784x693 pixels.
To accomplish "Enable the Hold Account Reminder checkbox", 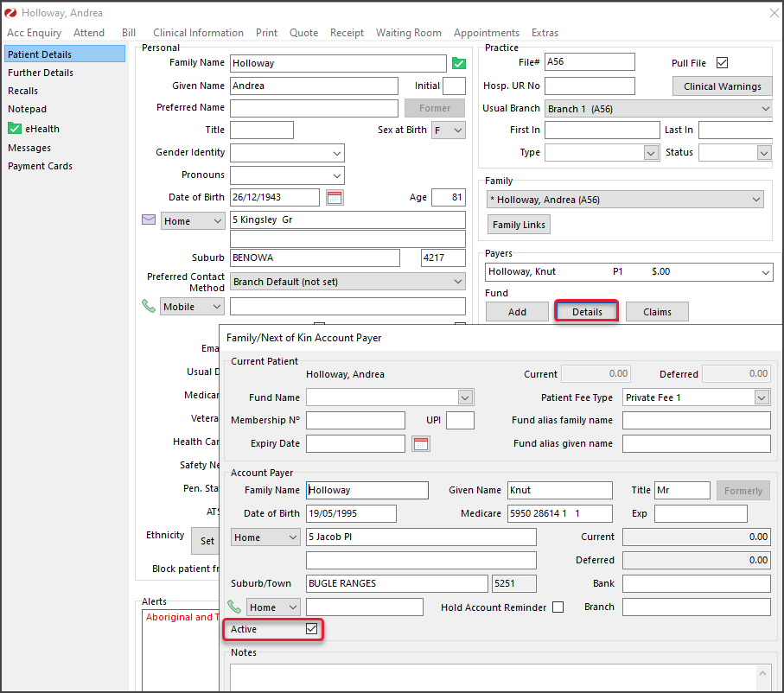I will click(558, 607).
